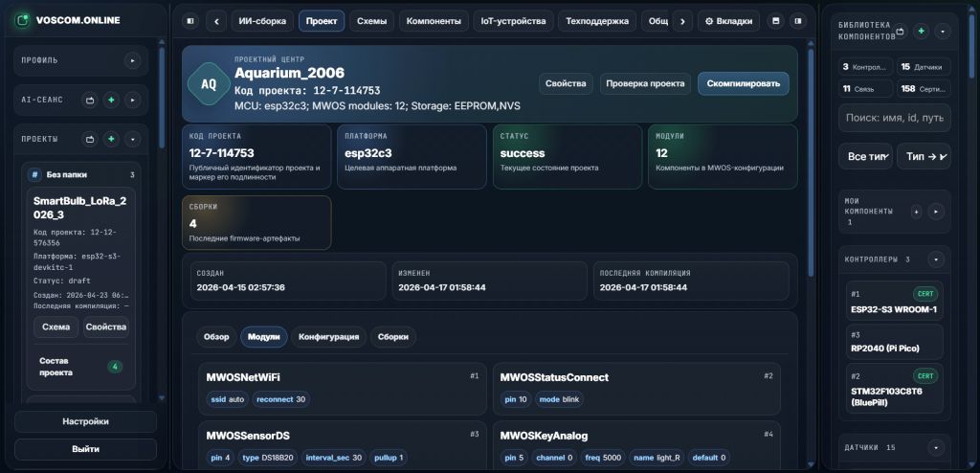Click the top panel layout icon
980x473 pixels.
[x=776, y=21]
